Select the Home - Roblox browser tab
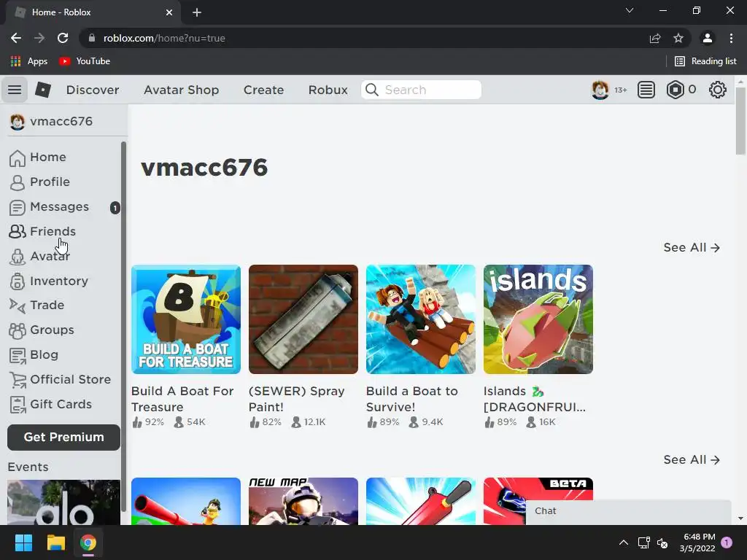Image resolution: width=747 pixels, height=560 pixels. 93,12
